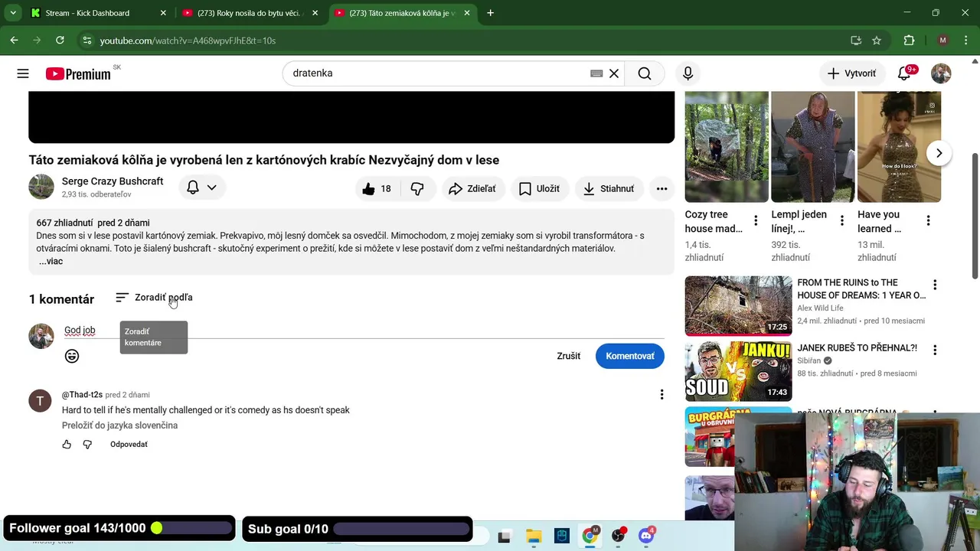Open the notifications bell in header
980x551 pixels.
904,73
